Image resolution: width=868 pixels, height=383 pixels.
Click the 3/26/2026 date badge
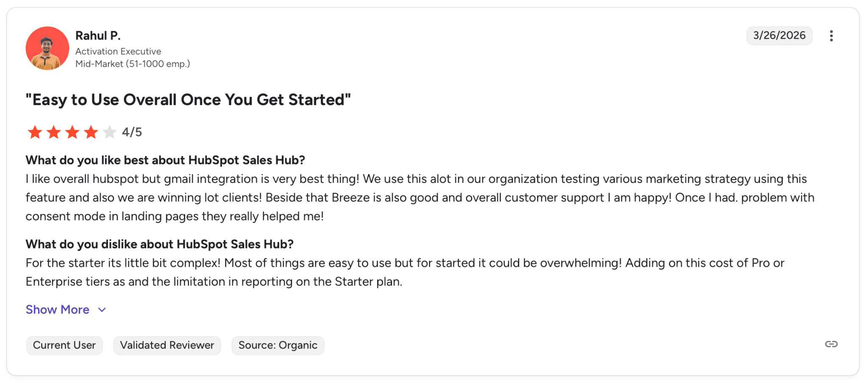click(779, 36)
